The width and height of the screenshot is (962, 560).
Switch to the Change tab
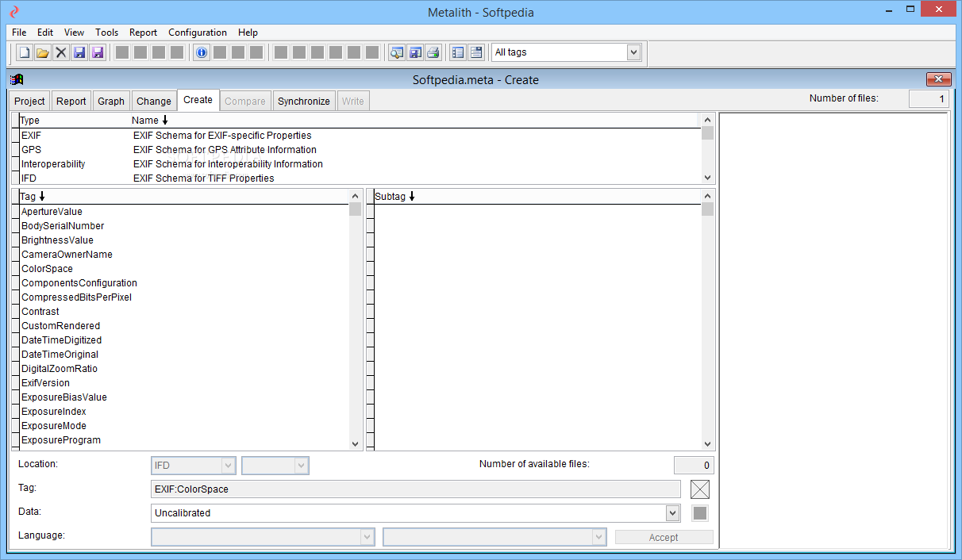tap(154, 101)
